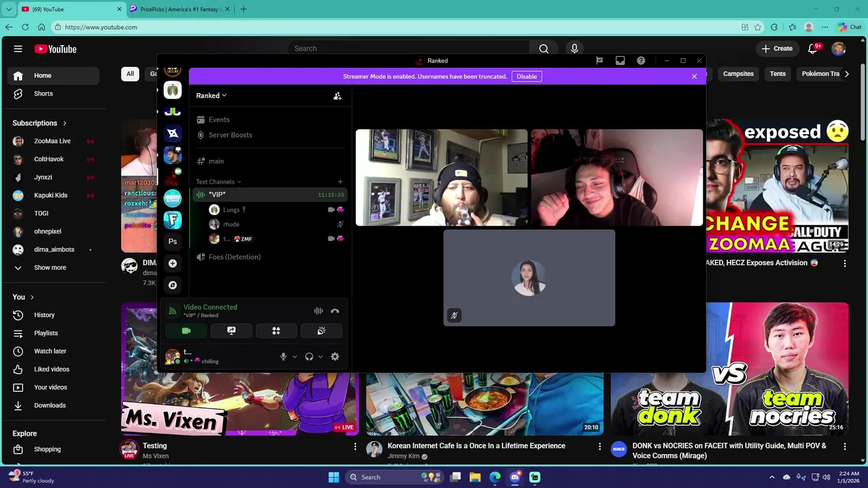Image resolution: width=868 pixels, height=488 pixels.
Task: Deafen headphones in Discord user panel
Action: pos(309,357)
